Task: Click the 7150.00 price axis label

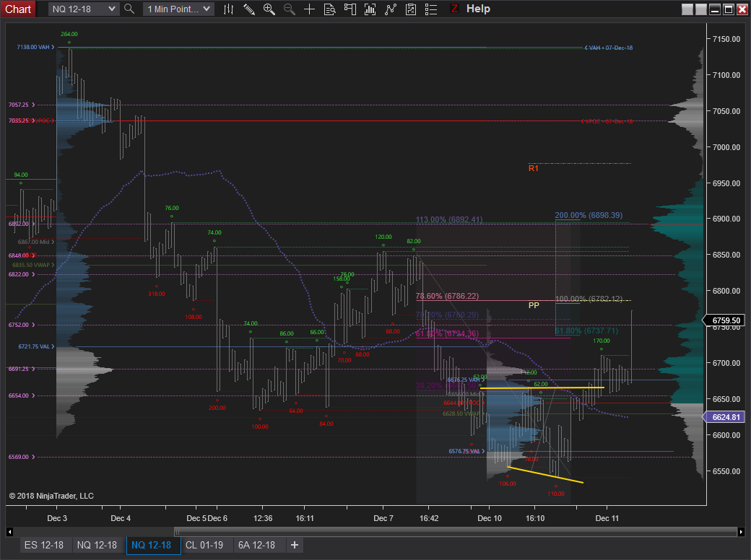Action: tap(726, 39)
